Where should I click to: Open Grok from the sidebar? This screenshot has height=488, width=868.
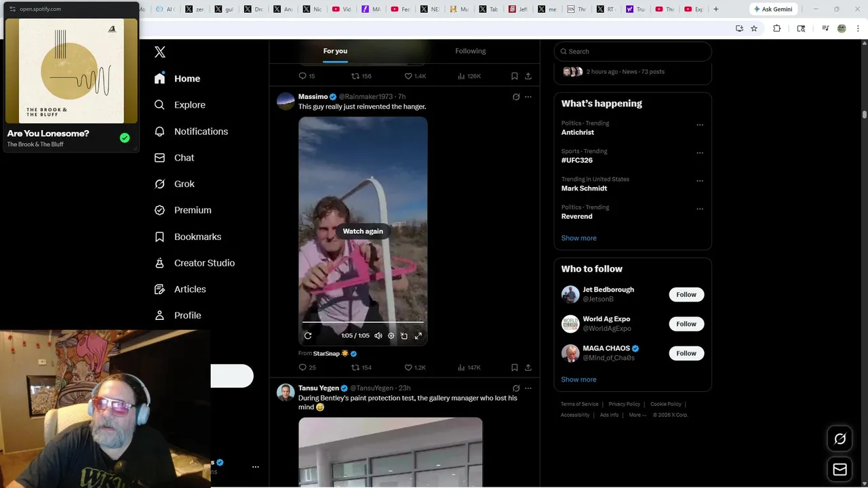point(174,184)
